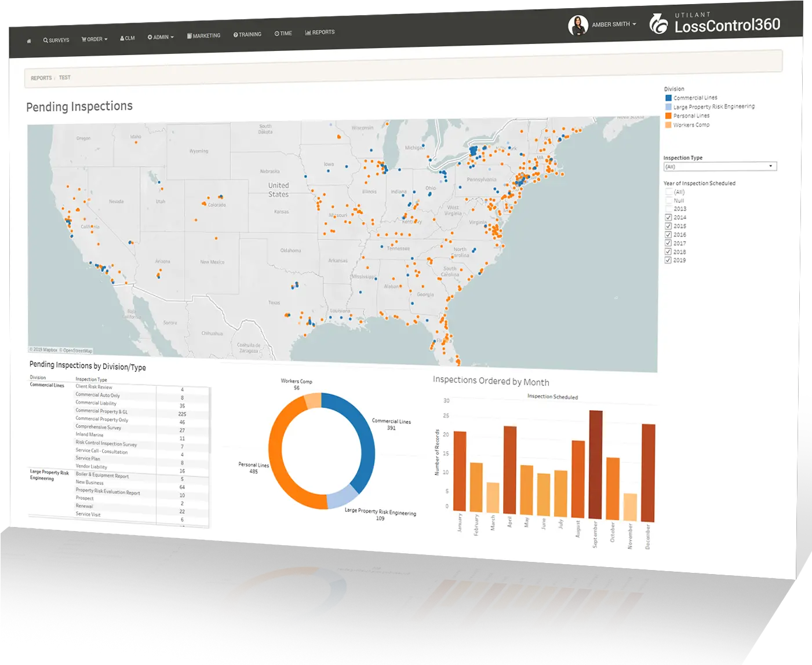Expand the Admin menu dropdown
Image resolution: width=812 pixels, height=665 pixels.
[161, 37]
